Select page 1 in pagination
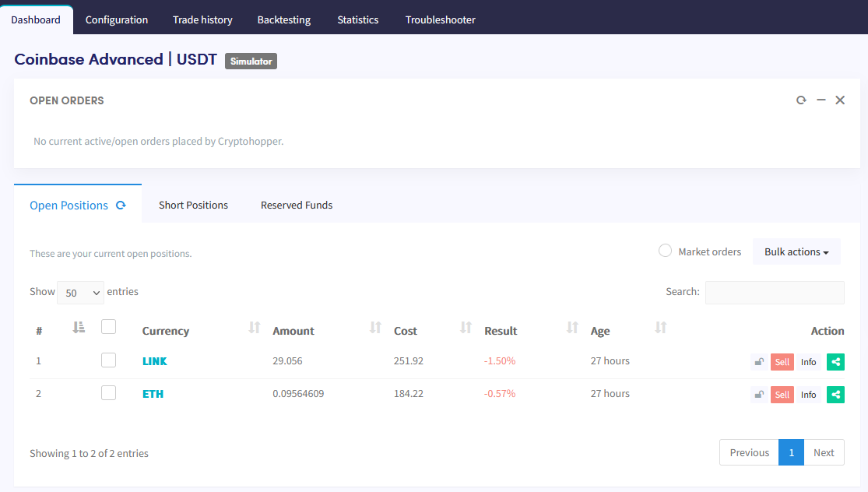 [x=792, y=453]
